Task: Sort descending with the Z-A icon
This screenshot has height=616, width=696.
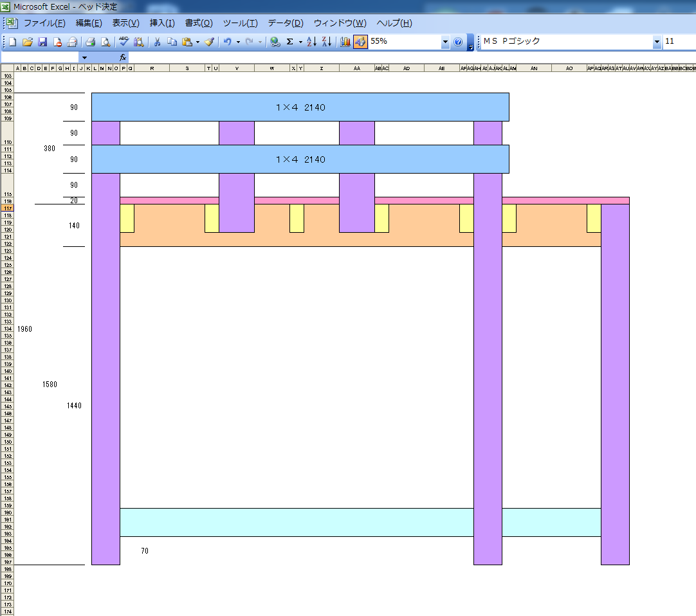Action: [x=327, y=42]
